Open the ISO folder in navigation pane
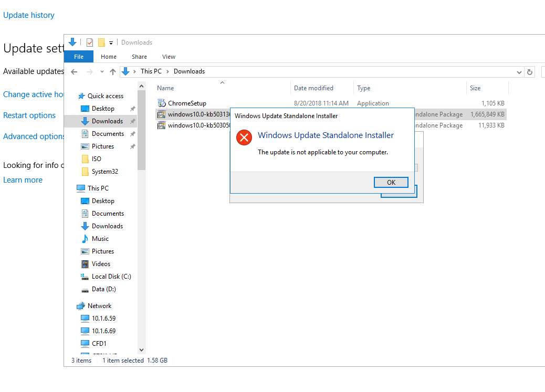The height and width of the screenshot is (392, 545). click(x=96, y=159)
